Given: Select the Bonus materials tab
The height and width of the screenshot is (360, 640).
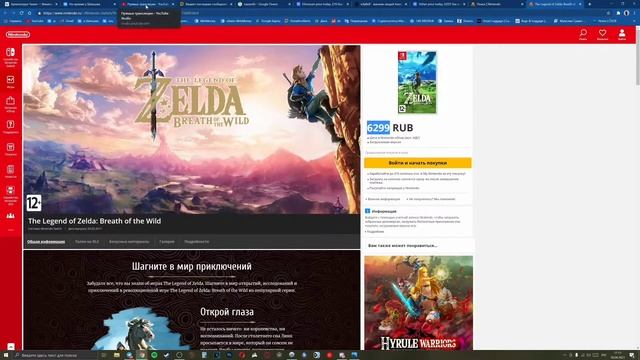Looking at the screenshot, I should click(x=129, y=242).
